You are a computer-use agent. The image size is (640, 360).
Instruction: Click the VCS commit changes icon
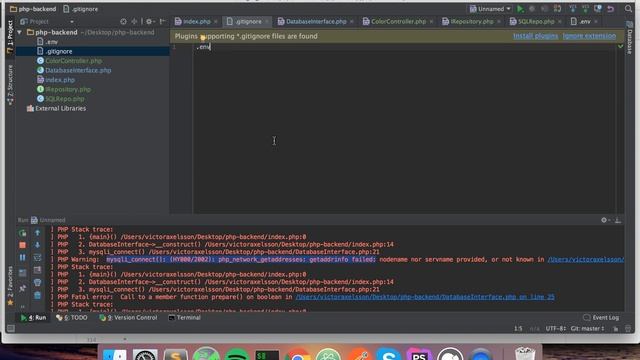coord(585,9)
